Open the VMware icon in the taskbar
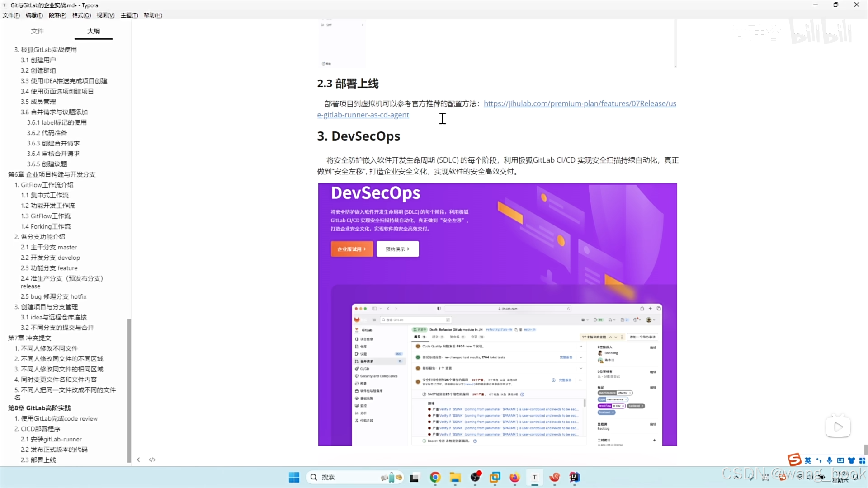The image size is (868, 488). tap(495, 477)
